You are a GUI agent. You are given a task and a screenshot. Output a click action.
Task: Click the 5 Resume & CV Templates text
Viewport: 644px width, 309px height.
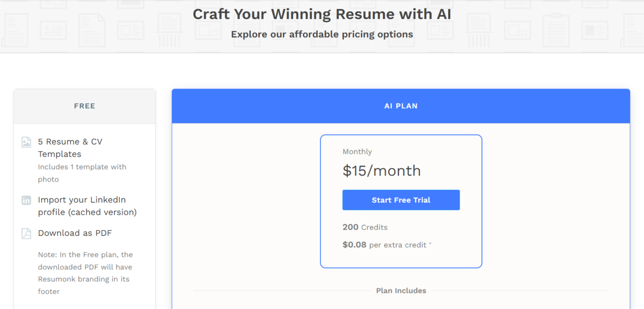click(x=70, y=147)
